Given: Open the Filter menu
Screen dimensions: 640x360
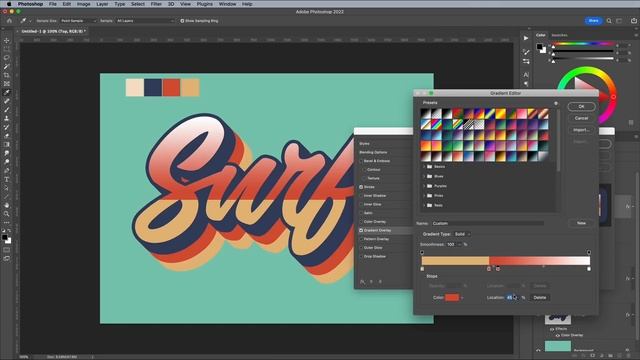Looking at the screenshot, I should [x=156, y=4].
